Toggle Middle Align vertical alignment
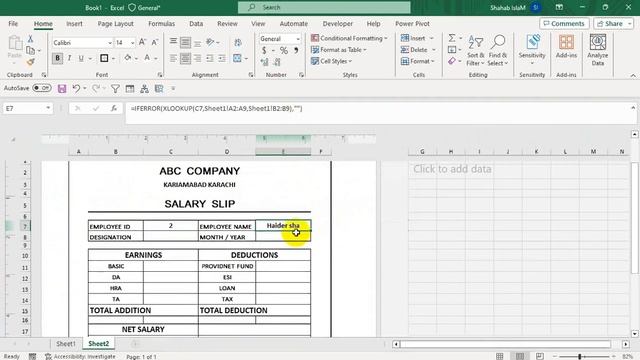The height and width of the screenshot is (360, 640). click(185, 42)
